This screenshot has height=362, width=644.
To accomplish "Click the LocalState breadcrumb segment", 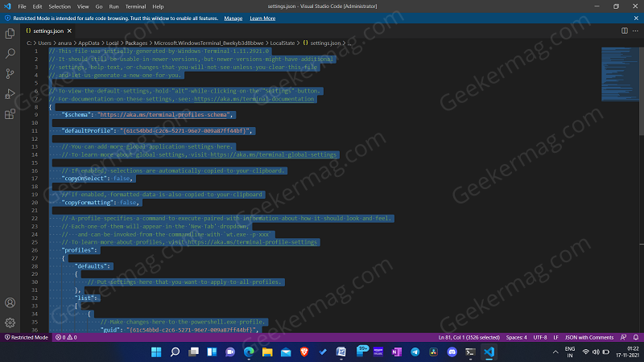I will 283,43.
